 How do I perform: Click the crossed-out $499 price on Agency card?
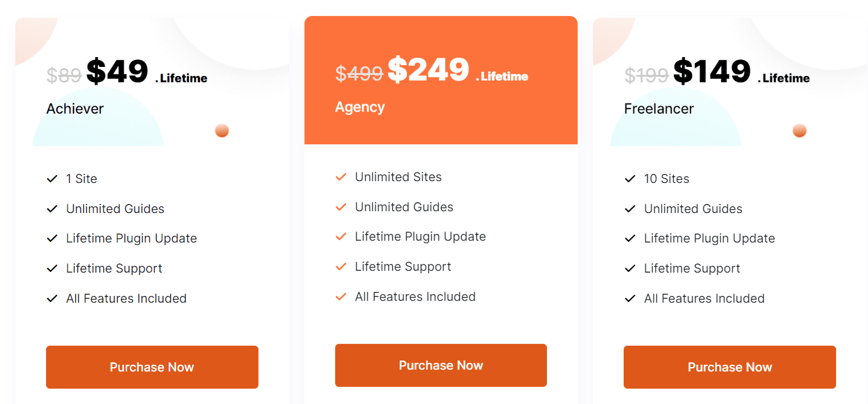click(x=359, y=73)
